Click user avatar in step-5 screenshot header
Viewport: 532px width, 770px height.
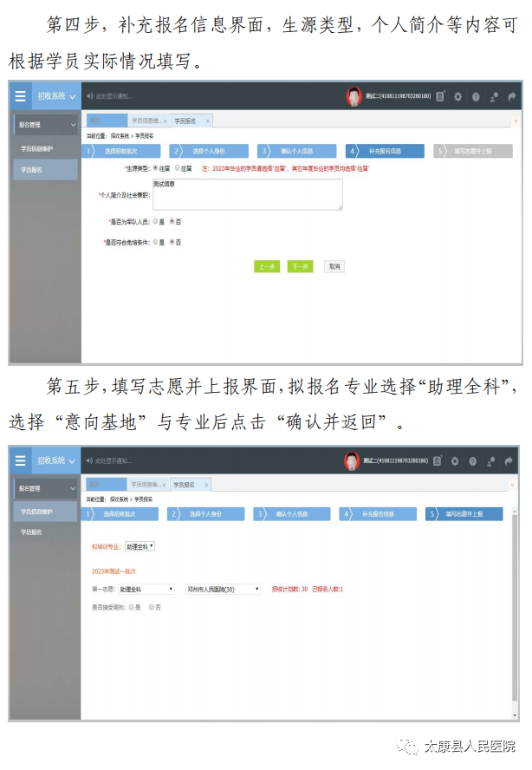tap(352, 460)
